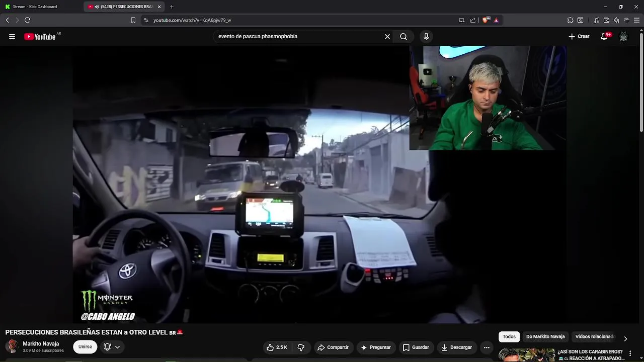Open the account avatar menu
The width and height of the screenshot is (644, 362).
tap(623, 37)
